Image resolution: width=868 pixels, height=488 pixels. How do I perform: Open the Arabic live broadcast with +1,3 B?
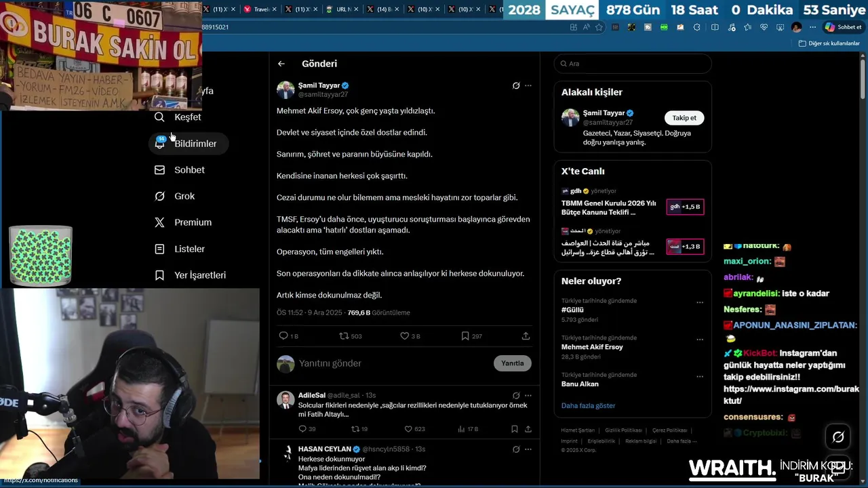pyautogui.click(x=633, y=242)
